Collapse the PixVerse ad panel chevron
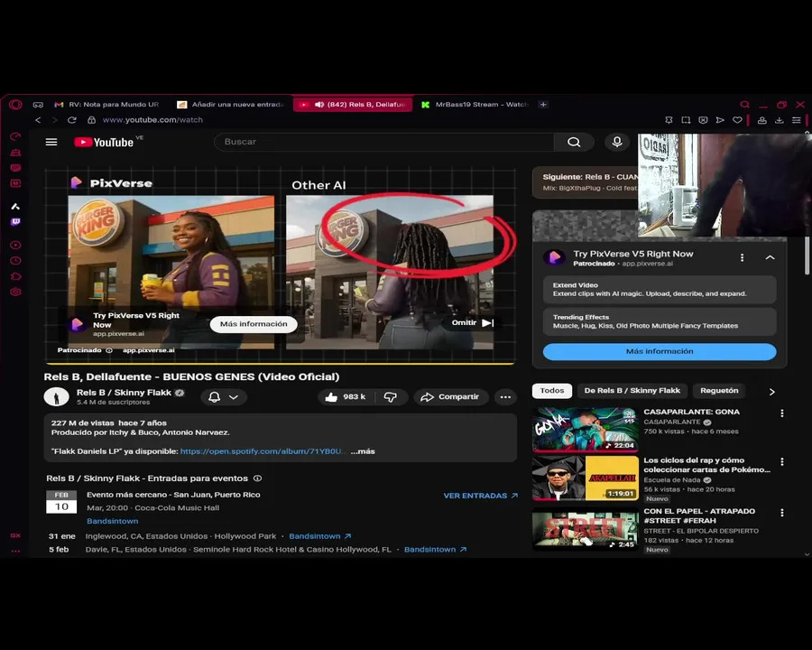 770,257
